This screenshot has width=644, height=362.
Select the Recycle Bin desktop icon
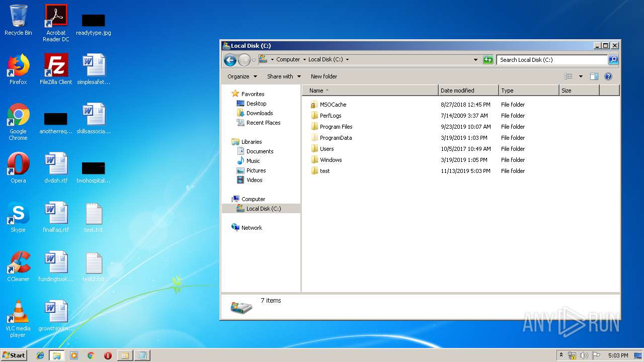click(18, 20)
